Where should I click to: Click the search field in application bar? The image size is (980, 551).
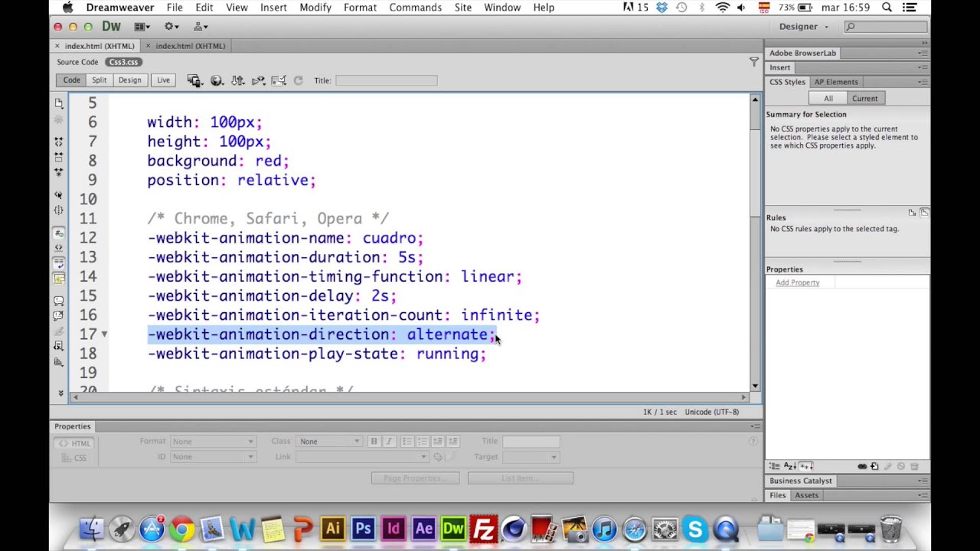click(887, 27)
